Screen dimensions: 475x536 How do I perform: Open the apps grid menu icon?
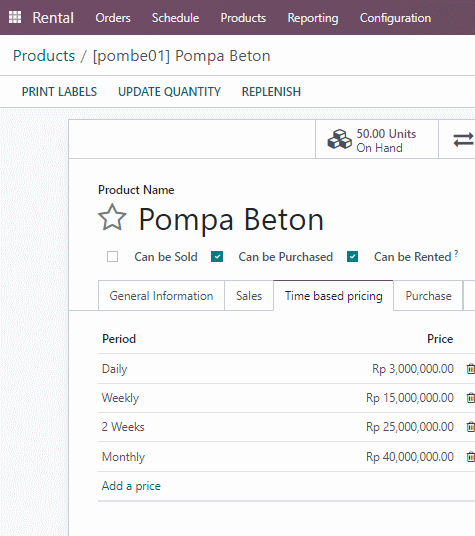(15, 17)
